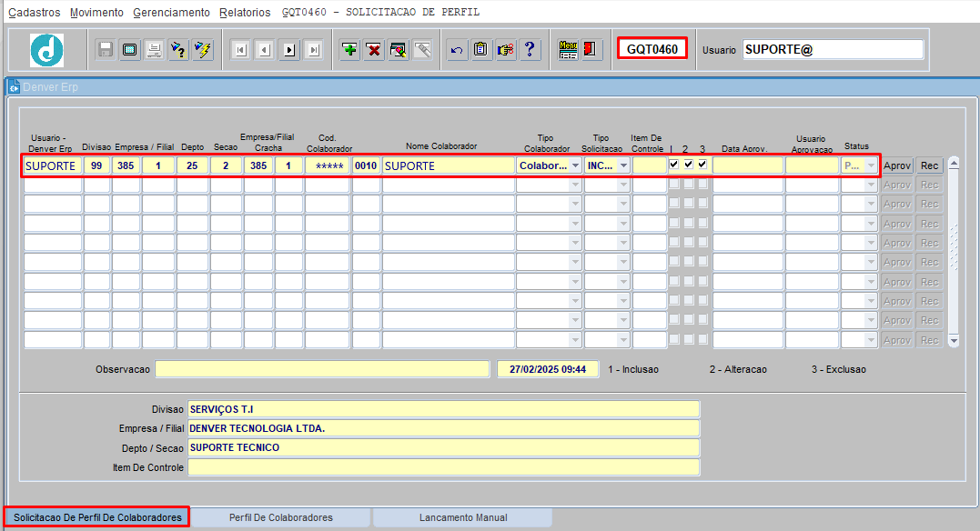Click the Observacao input field
The image size is (980, 531).
tap(322, 369)
